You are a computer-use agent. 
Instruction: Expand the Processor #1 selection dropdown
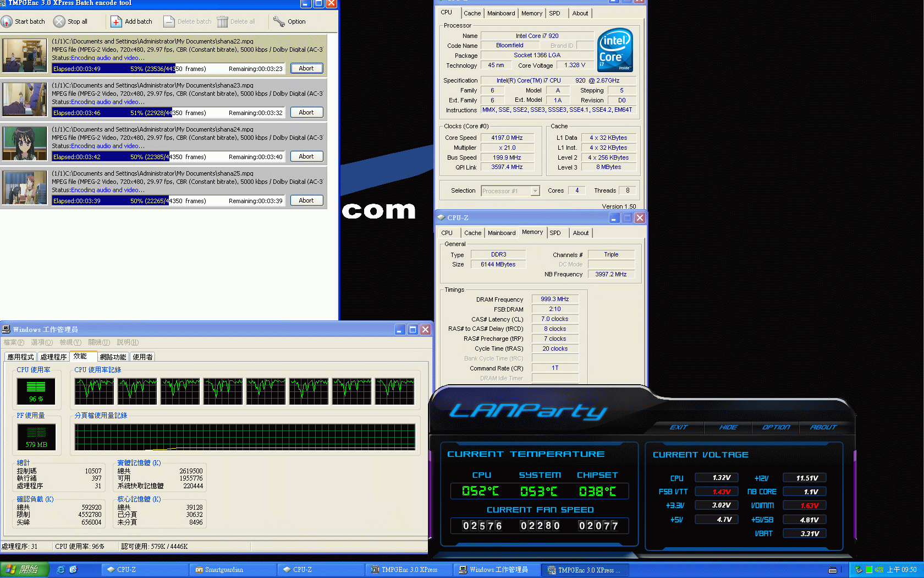(535, 191)
